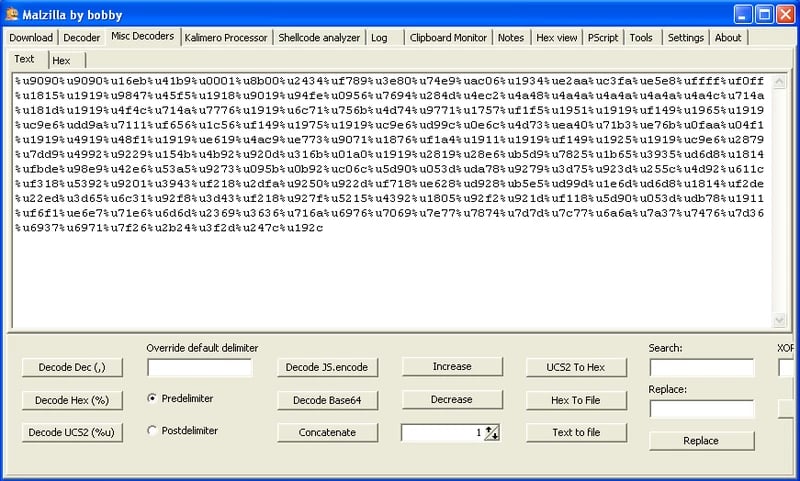Click the Concatenate button
The height and width of the screenshot is (481, 800).
328,433
